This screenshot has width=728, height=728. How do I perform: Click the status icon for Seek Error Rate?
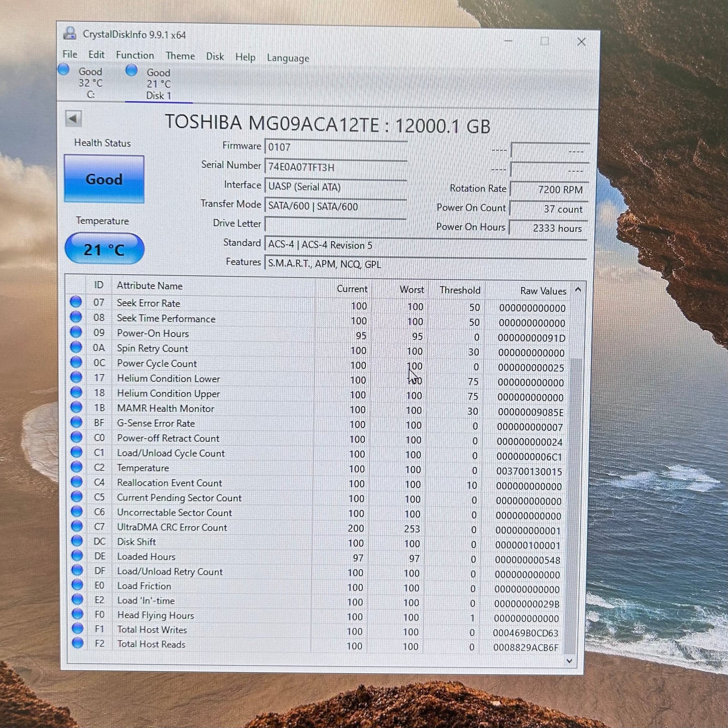pyautogui.click(x=76, y=302)
